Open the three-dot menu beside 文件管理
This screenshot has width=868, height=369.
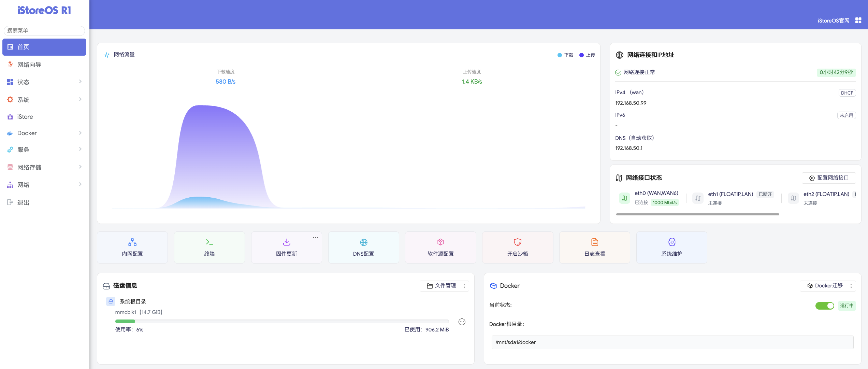tap(464, 286)
